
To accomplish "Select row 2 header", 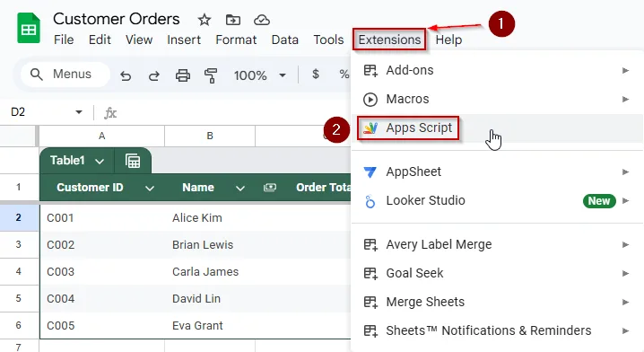I will 19,217.
